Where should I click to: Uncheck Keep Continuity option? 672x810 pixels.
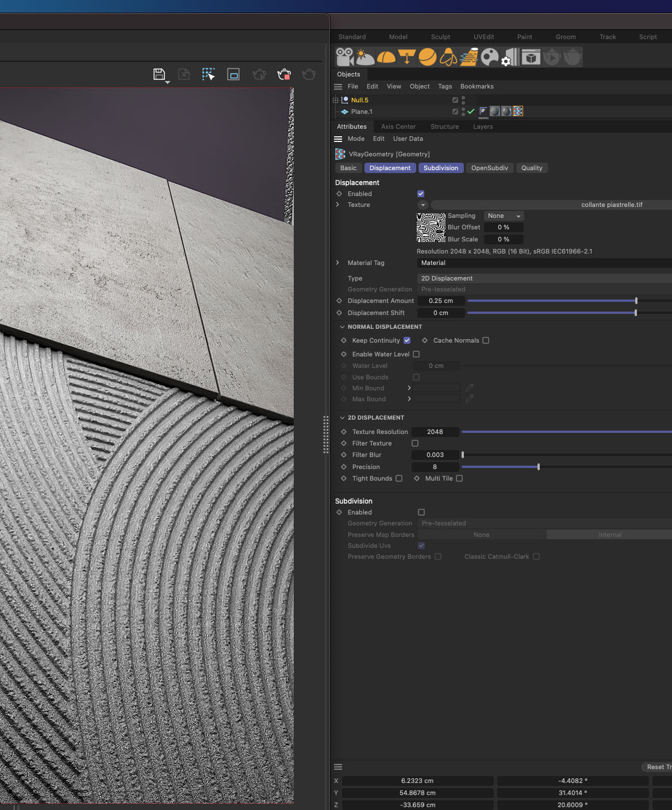(x=407, y=340)
